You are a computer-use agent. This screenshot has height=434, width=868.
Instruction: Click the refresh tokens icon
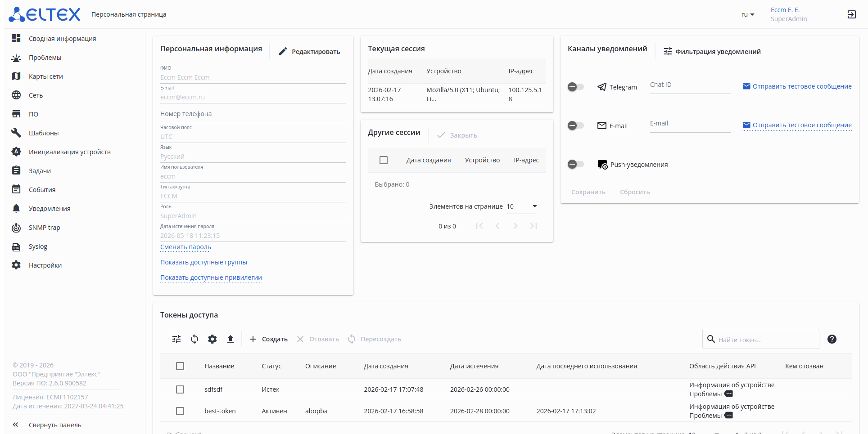194,339
